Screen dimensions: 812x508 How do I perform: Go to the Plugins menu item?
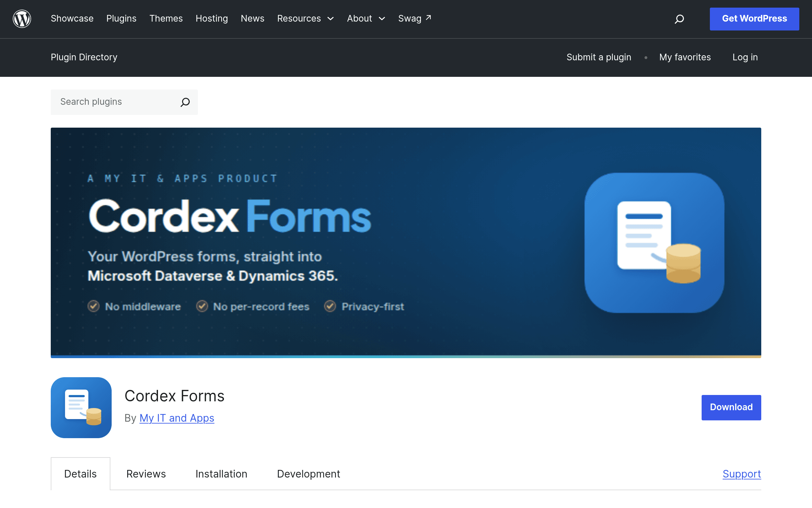[121, 18]
